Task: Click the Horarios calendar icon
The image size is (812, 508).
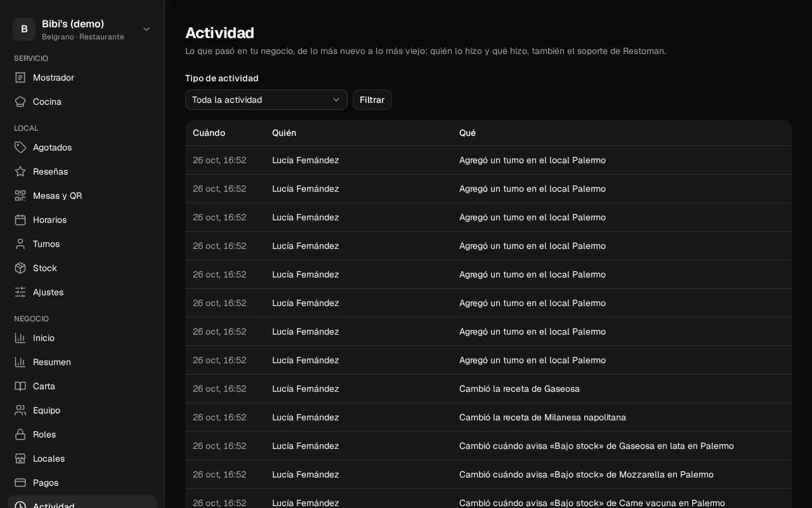Action: (20, 220)
